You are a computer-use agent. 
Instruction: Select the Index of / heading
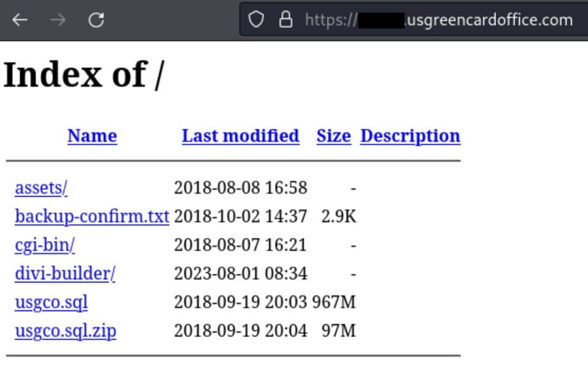[84, 74]
